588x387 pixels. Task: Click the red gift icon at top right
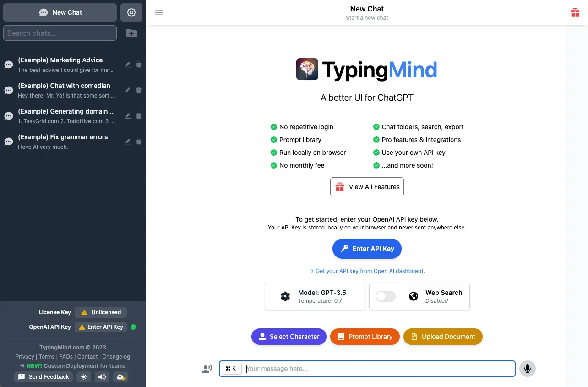click(x=575, y=12)
